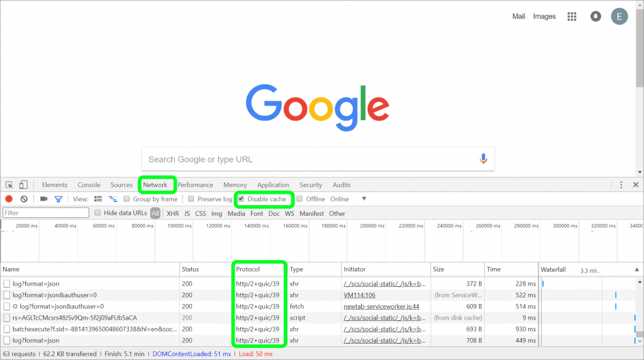Switch to the Sources tab
This screenshot has width=644, height=360.
121,185
